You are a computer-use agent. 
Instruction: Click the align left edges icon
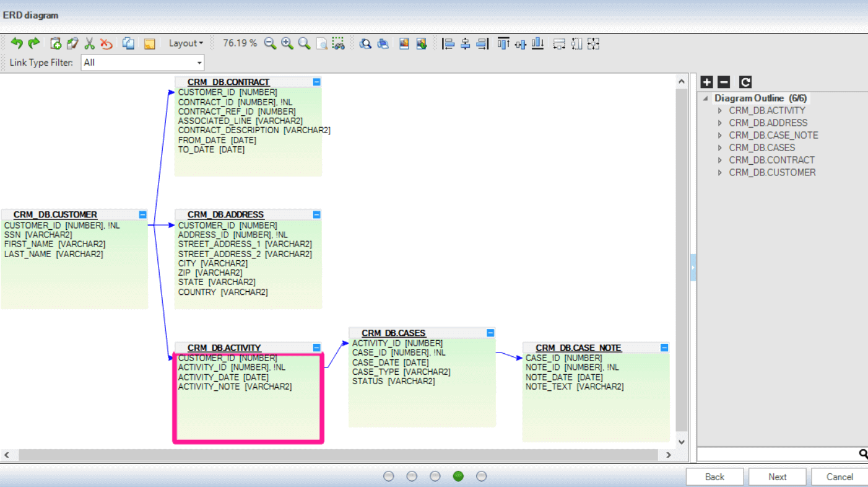(x=449, y=43)
